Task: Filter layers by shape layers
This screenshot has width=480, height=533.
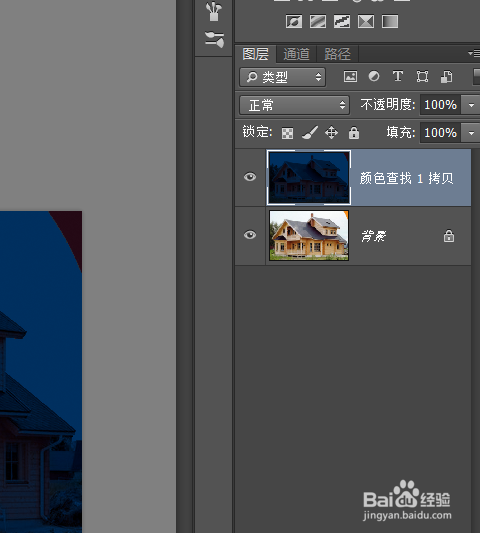Action: [x=422, y=76]
